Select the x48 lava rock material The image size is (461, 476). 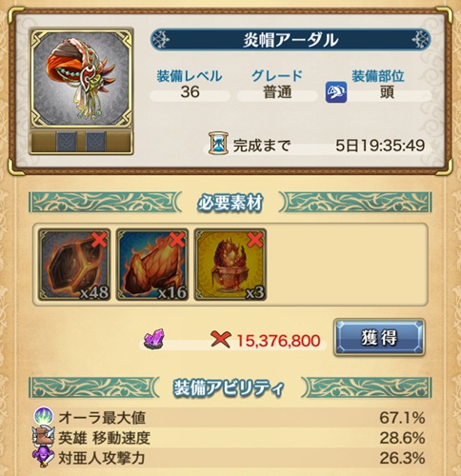74,265
